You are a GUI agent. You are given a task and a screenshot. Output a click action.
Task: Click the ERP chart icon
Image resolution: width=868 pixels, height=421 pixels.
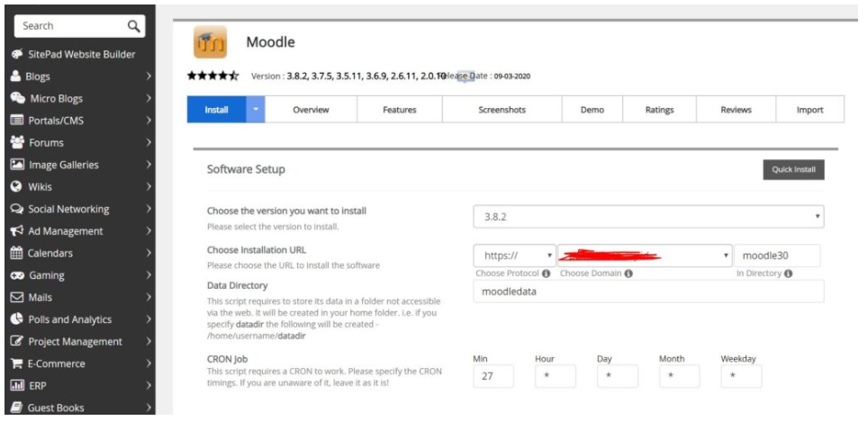[17, 386]
